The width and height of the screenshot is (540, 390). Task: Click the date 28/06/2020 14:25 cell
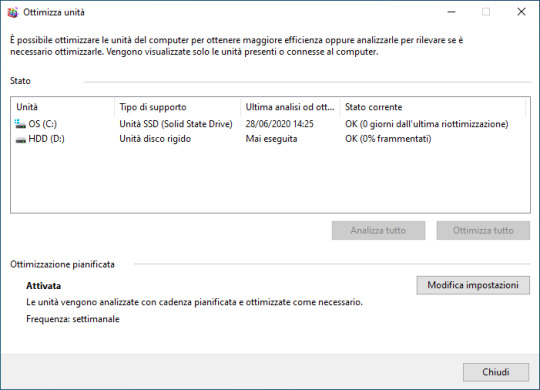pyautogui.click(x=279, y=124)
